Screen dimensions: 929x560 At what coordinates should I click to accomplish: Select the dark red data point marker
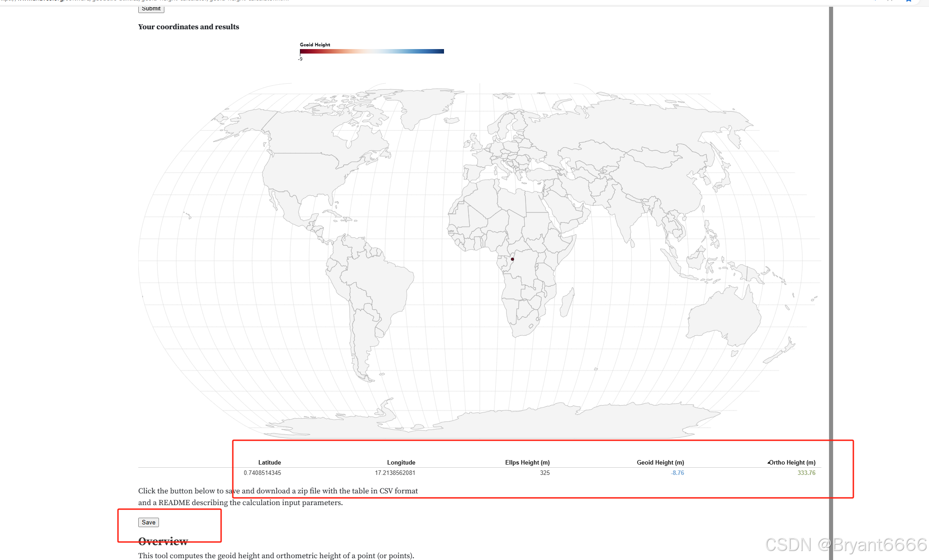(x=512, y=259)
